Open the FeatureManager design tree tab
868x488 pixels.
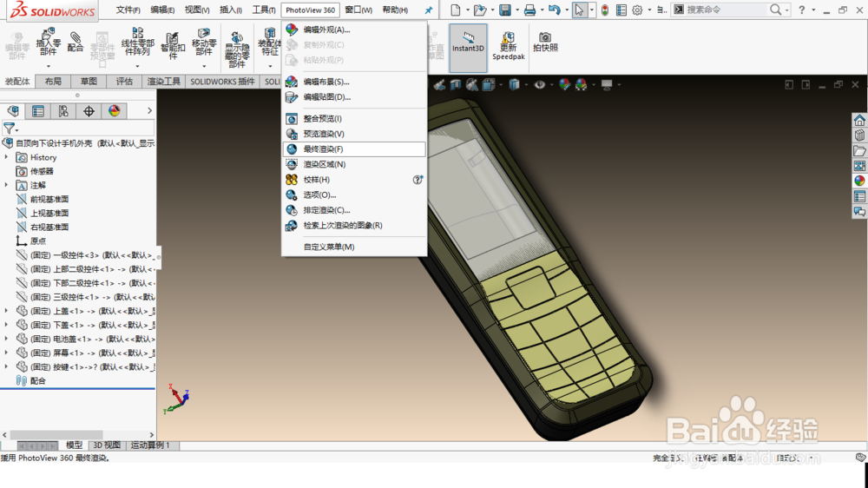pyautogui.click(x=13, y=111)
